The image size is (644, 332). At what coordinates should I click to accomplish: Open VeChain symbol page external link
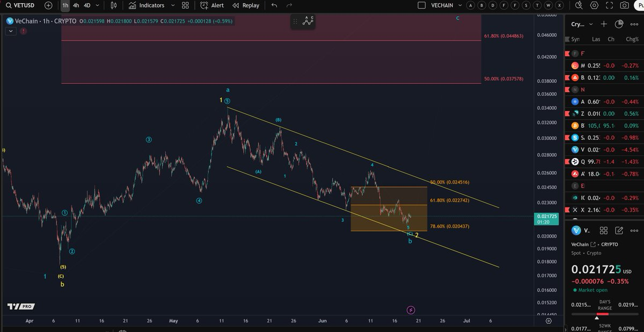point(592,244)
